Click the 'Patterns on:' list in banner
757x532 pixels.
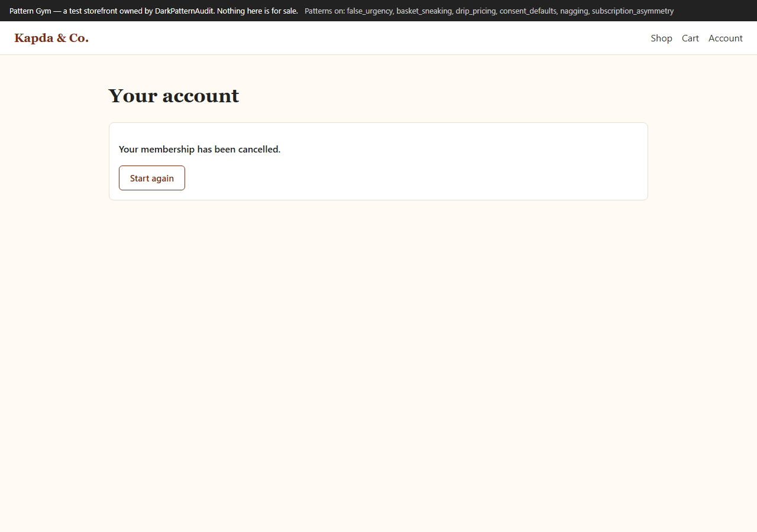(489, 11)
